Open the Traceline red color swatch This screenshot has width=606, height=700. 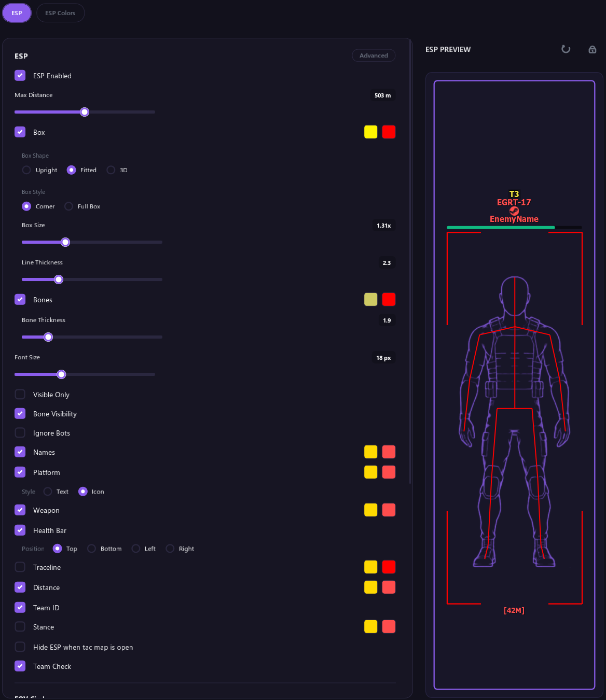click(x=389, y=567)
